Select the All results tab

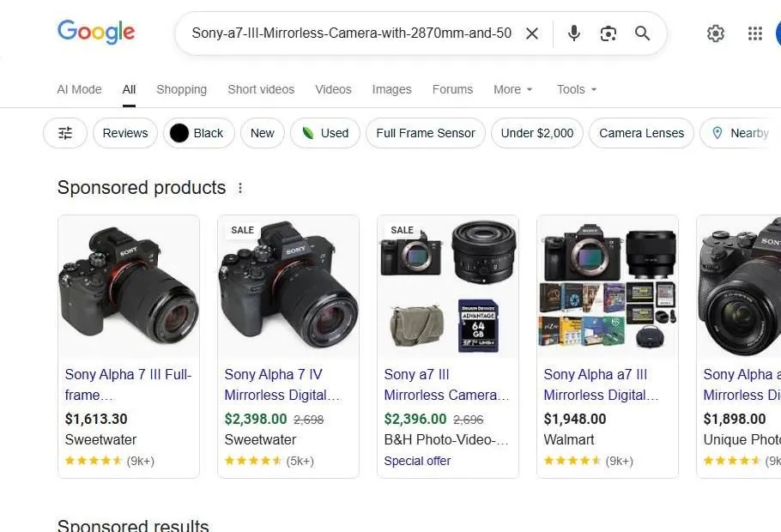coord(129,89)
